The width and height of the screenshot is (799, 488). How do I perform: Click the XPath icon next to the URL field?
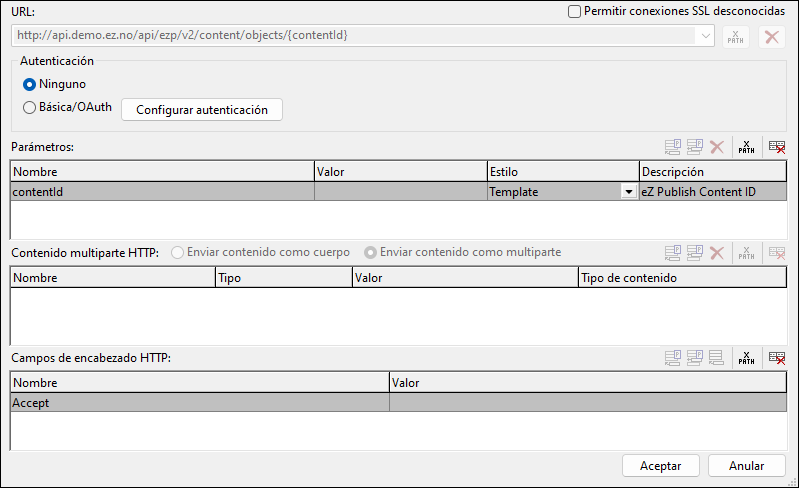tap(735, 37)
